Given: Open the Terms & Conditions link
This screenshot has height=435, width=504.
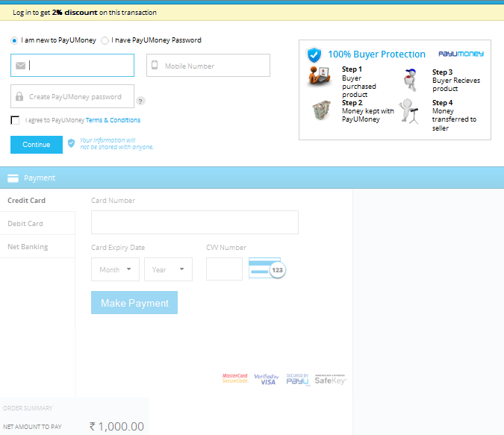Looking at the screenshot, I should [x=113, y=120].
